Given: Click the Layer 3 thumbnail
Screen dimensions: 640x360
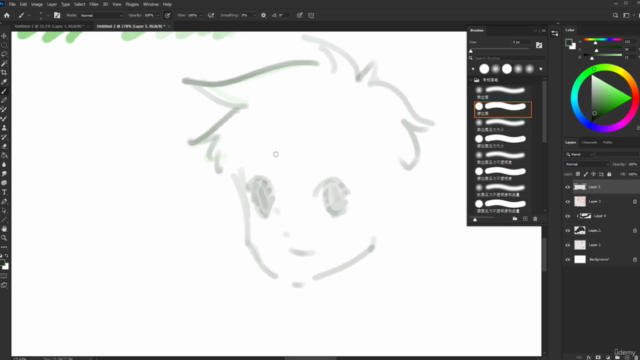Looking at the screenshot, I should (x=580, y=202).
